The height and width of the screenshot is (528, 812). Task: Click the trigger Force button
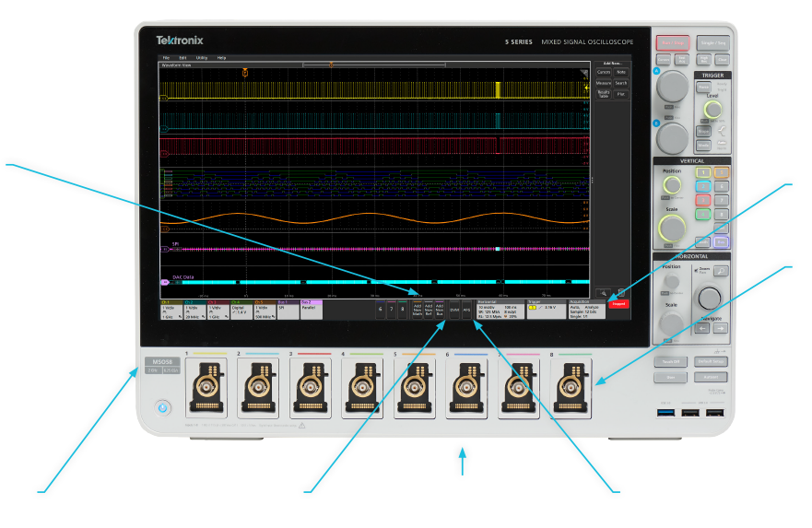(x=704, y=87)
